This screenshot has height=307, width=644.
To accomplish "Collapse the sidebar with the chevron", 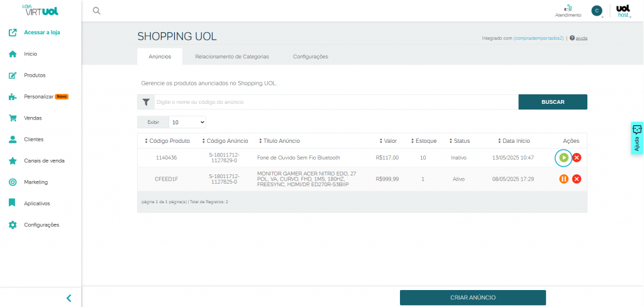I will 69,298.
